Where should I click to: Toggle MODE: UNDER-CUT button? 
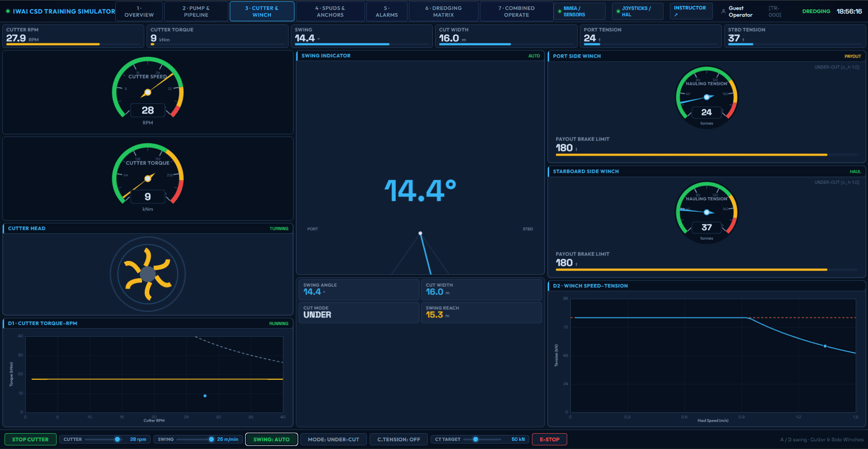click(x=333, y=439)
